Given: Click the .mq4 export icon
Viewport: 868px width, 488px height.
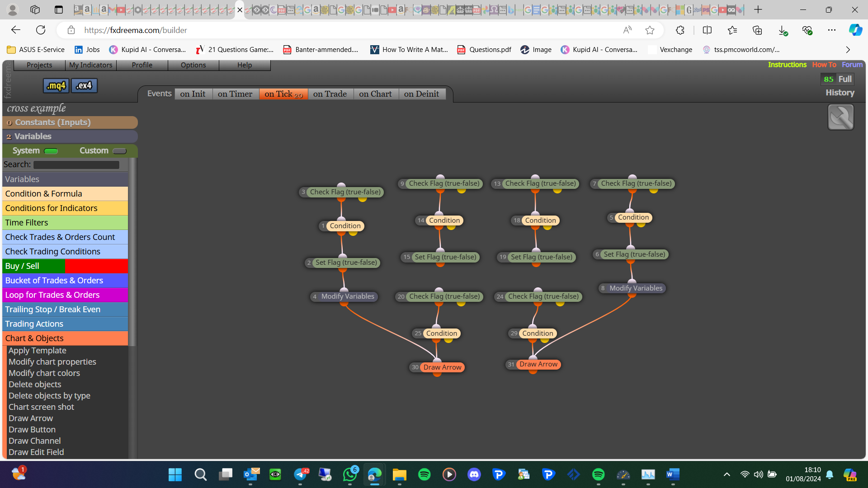Looking at the screenshot, I should coord(56,85).
